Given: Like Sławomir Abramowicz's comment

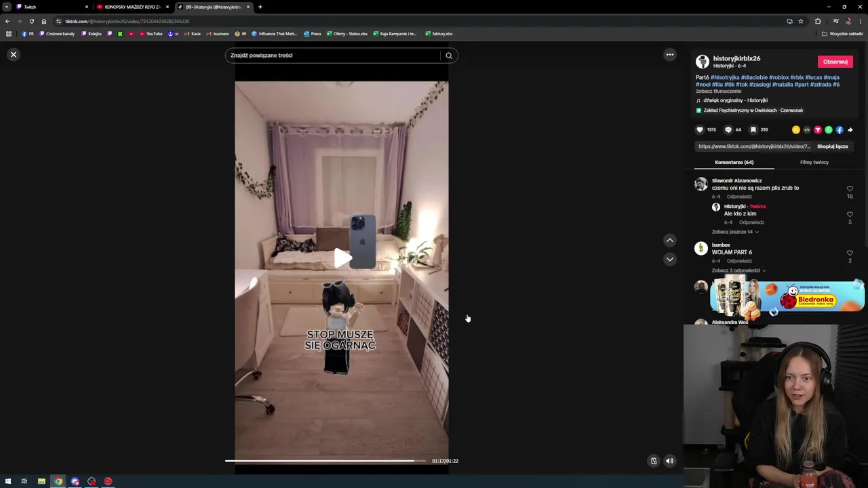Looking at the screenshot, I should (x=850, y=189).
